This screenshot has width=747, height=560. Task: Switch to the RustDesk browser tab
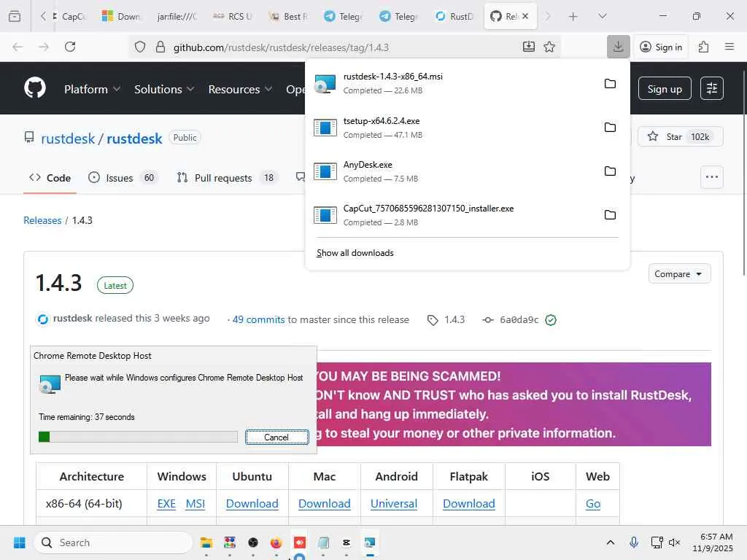pos(455,16)
